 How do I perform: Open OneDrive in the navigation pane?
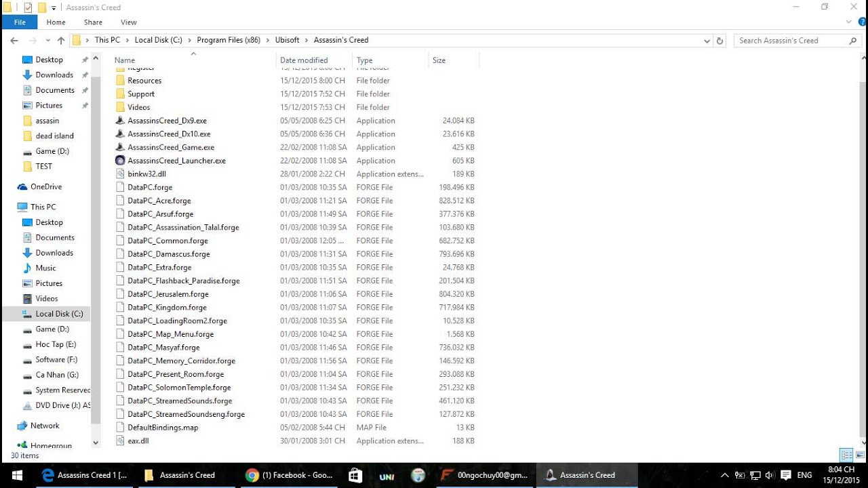46,187
